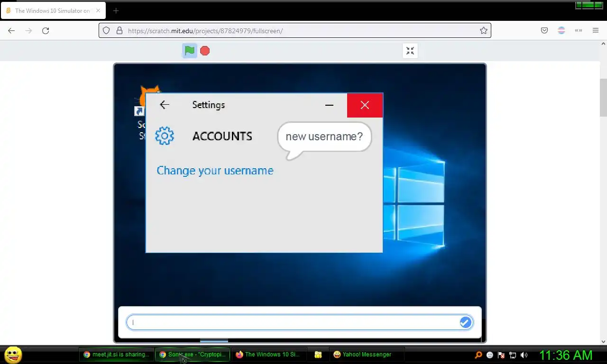The width and height of the screenshot is (607, 364).
Task: Open the flag notification tray icon with red X
Action: (501, 355)
